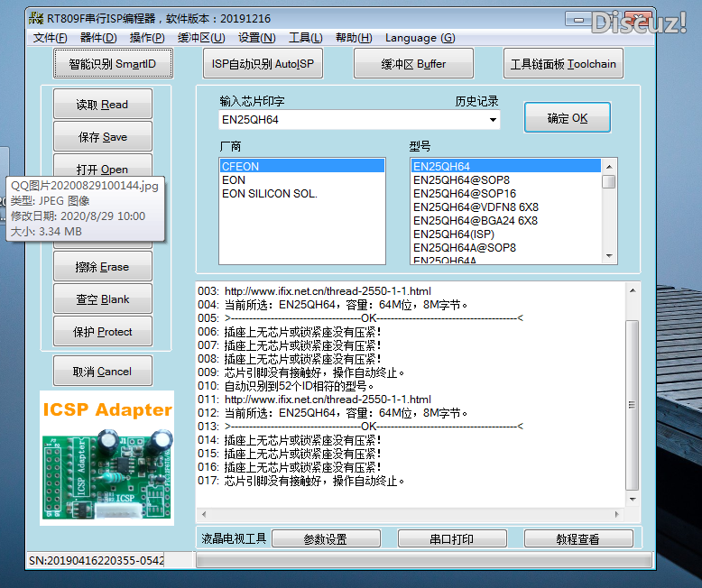Open the 设置(N) menu
Image resolution: width=702 pixels, height=588 pixels.
[x=256, y=38]
